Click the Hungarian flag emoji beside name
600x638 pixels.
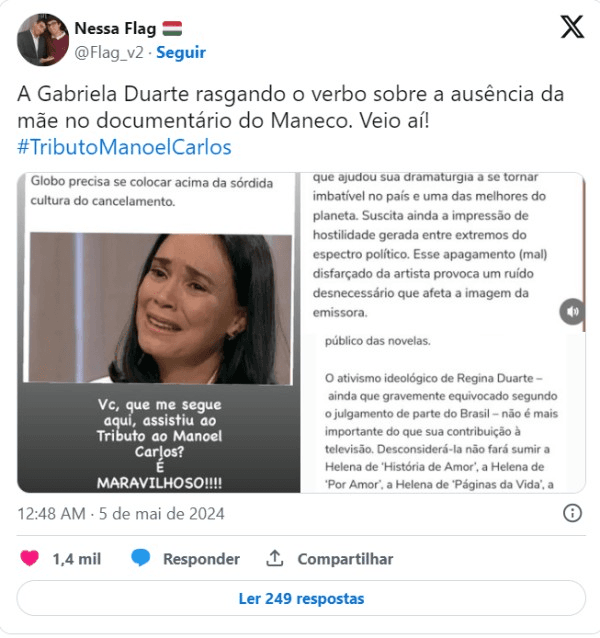tap(172, 28)
